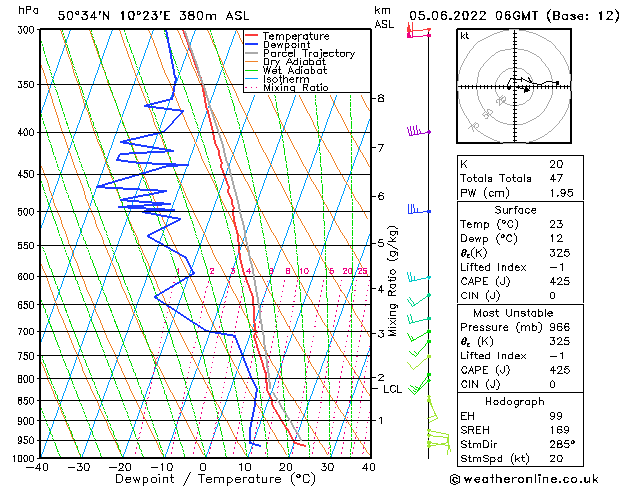The width and height of the screenshot is (629, 486).
Task: Click the 5 km altitude label
Action: pyautogui.click(x=381, y=243)
